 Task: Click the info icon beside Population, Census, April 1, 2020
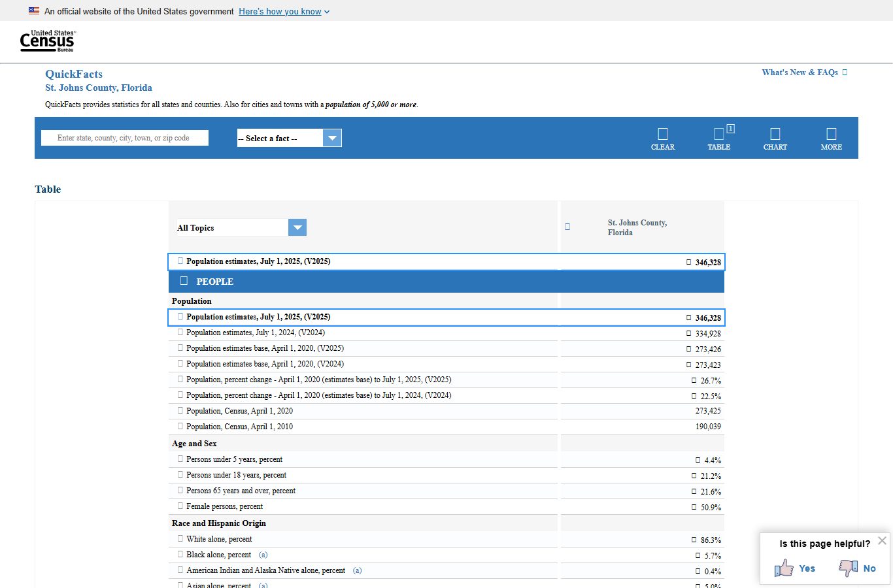[180, 410]
